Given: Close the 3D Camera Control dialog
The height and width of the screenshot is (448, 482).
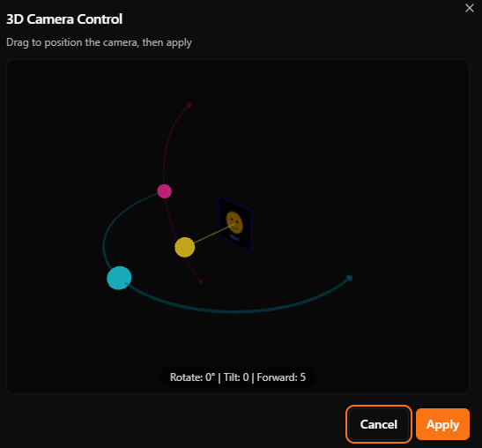Looking at the screenshot, I should (x=470, y=8).
